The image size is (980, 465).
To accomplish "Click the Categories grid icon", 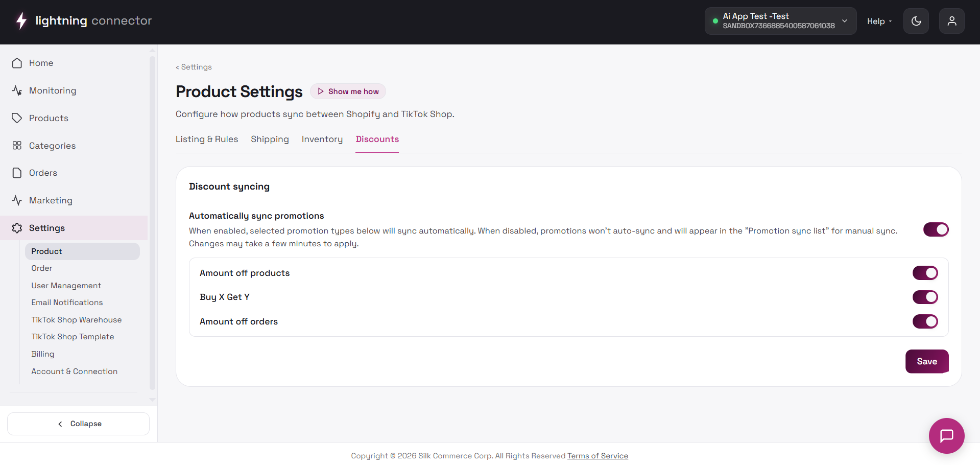I will (x=17, y=146).
